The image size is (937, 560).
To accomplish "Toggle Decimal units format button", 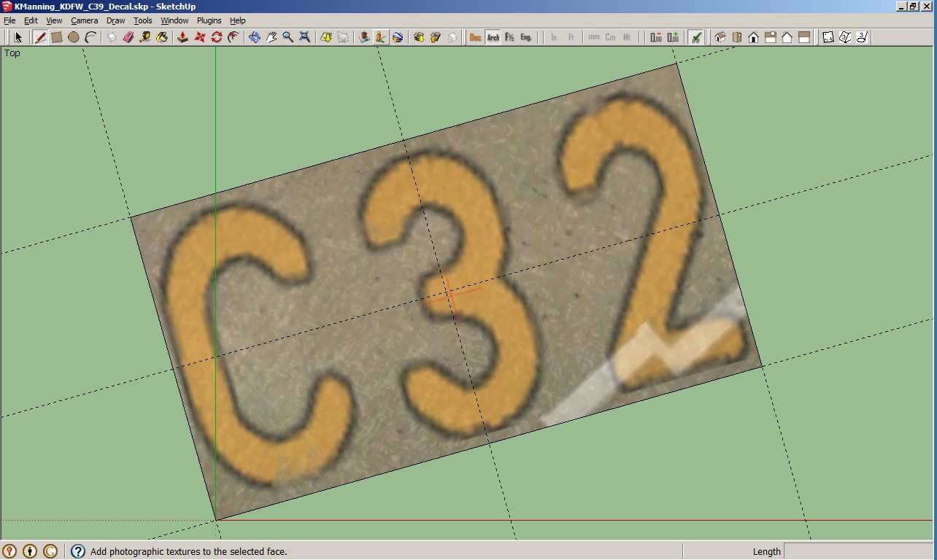I will point(476,37).
